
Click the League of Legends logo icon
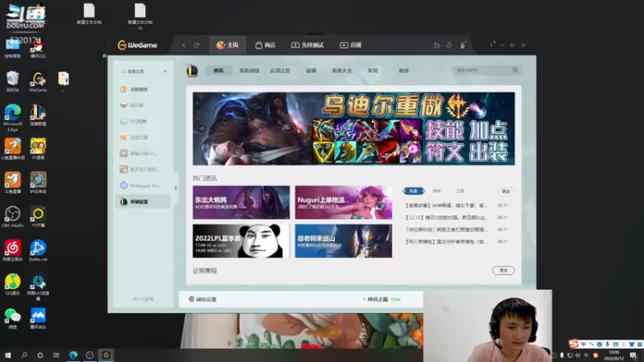(x=192, y=71)
